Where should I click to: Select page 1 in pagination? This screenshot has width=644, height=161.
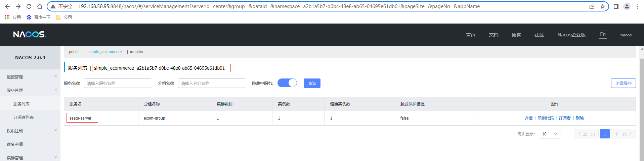(605, 134)
